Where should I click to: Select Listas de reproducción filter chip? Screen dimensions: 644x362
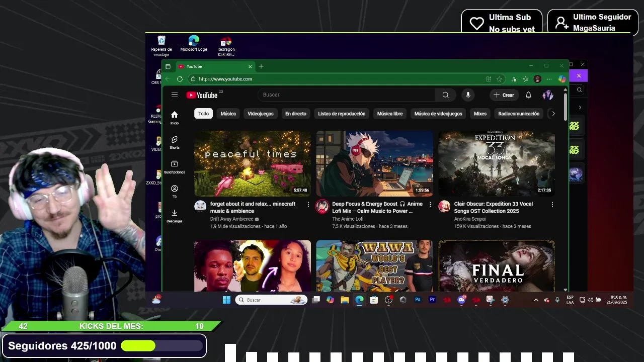pos(342,114)
